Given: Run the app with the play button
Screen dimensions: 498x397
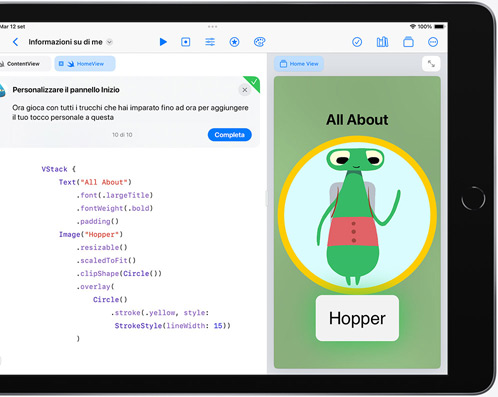Looking at the screenshot, I should (163, 42).
